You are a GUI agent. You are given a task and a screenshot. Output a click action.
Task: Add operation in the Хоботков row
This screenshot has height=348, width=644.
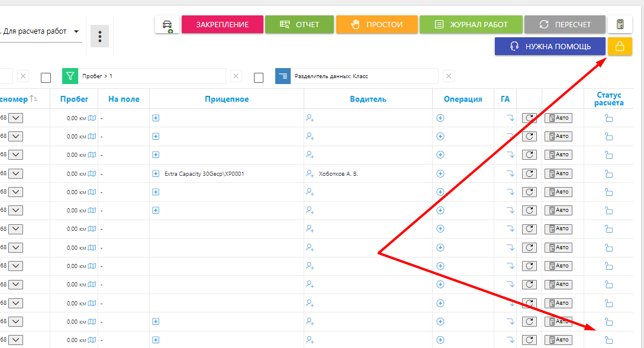point(440,174)
